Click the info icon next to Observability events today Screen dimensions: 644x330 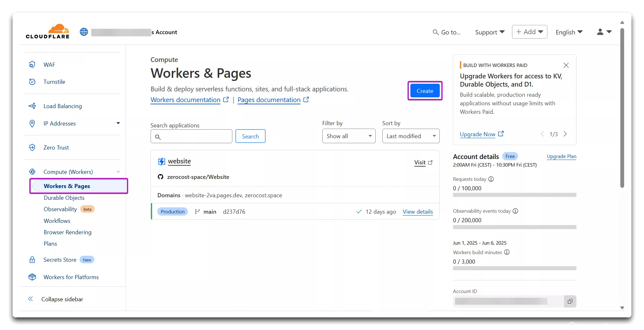[515, 211]
